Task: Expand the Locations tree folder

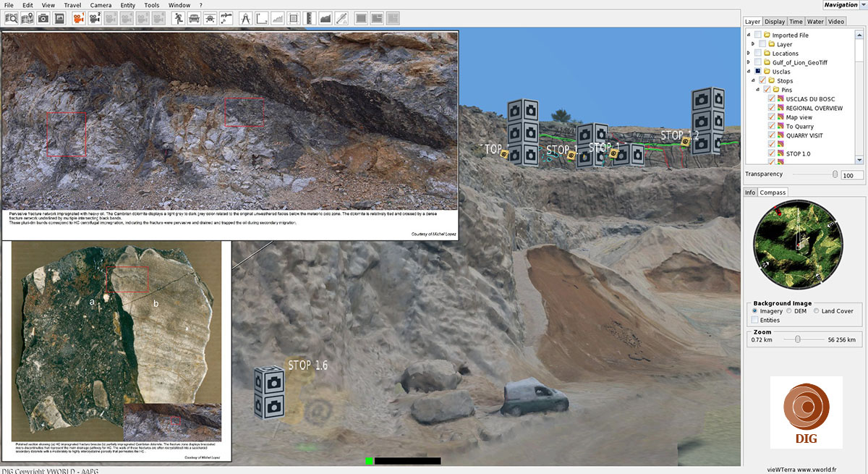Action: pos(749,54)
